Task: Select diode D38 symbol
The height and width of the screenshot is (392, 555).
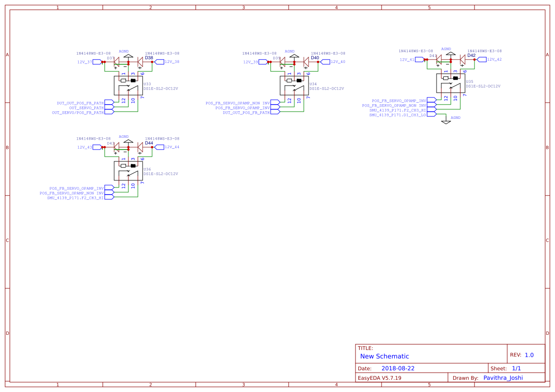Action: tap(140, 62)
